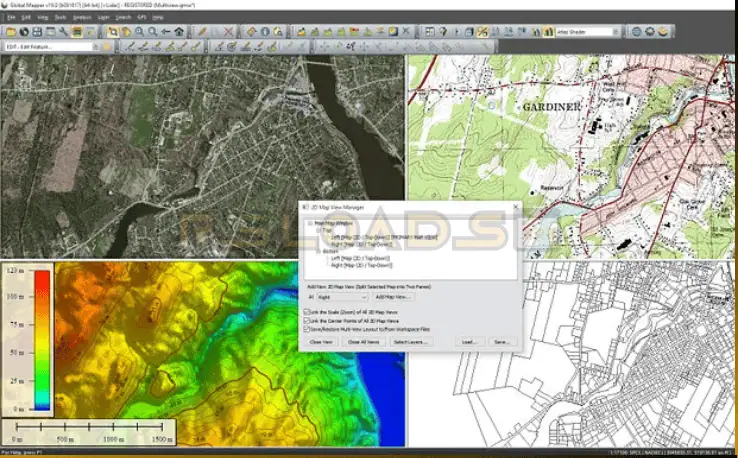Click the back arrow previous view icon
This screenshot has height=458, width=738.
pos(166,32)
